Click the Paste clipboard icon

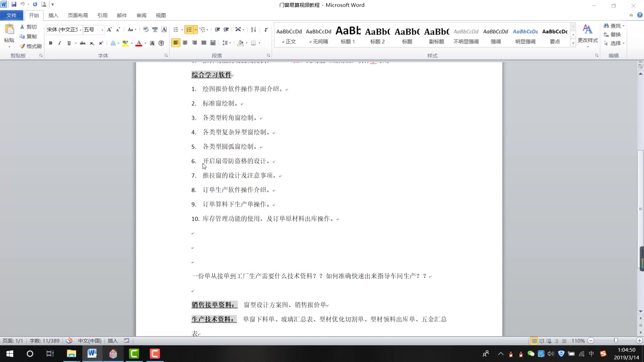[9, 29]
